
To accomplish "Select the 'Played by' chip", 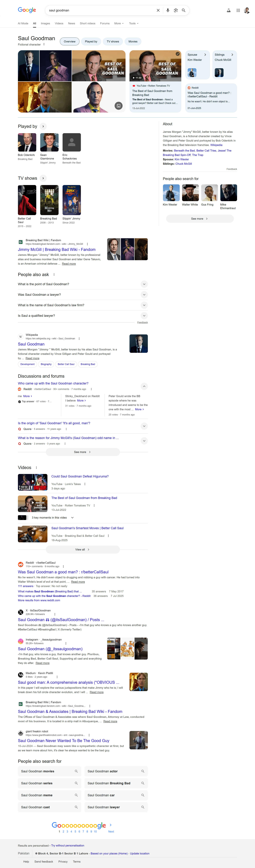I will [91, 42].
